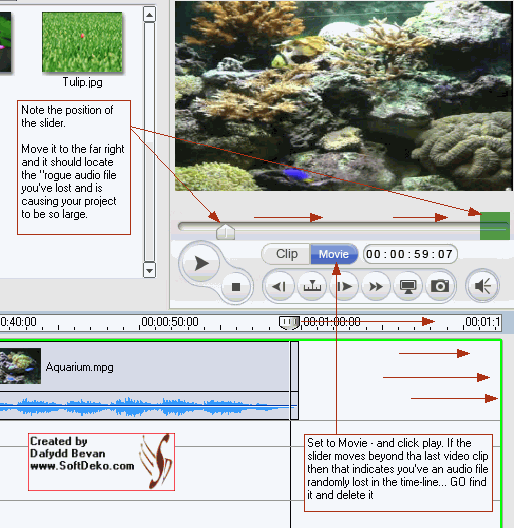This screenshot has width=514, height=528.
Task: Click the album scroll up arrow
Action: click(150, 15)
